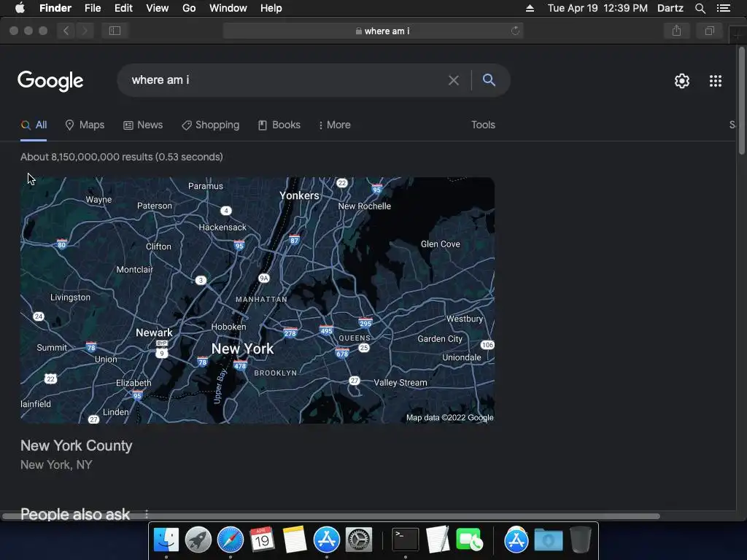Viewport: 747px width, 560px height.
Task: Open the Trash in the Dock
Action: click(x=580, y=540)
